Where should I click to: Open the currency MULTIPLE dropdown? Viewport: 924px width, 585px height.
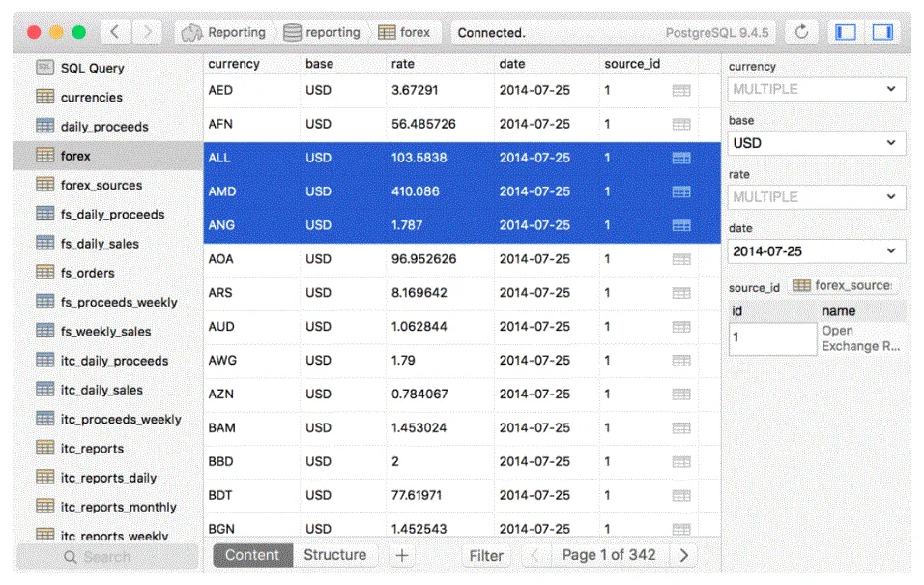816,89
